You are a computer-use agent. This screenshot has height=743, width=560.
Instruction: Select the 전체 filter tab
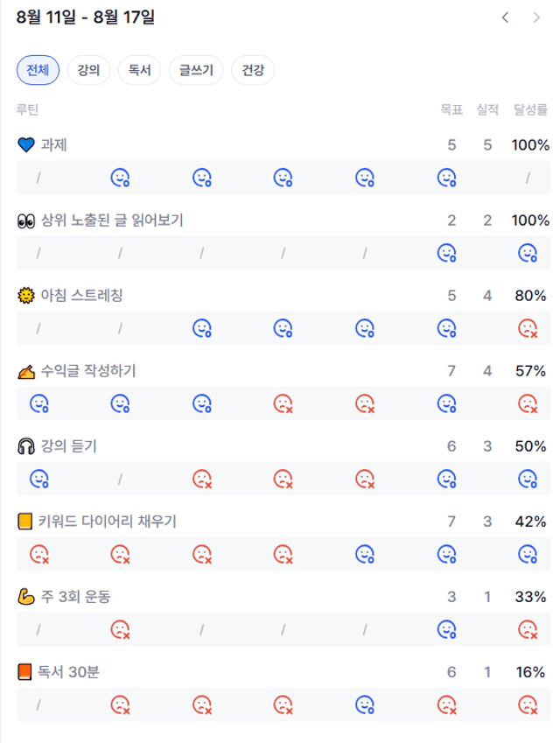(38, 70)
